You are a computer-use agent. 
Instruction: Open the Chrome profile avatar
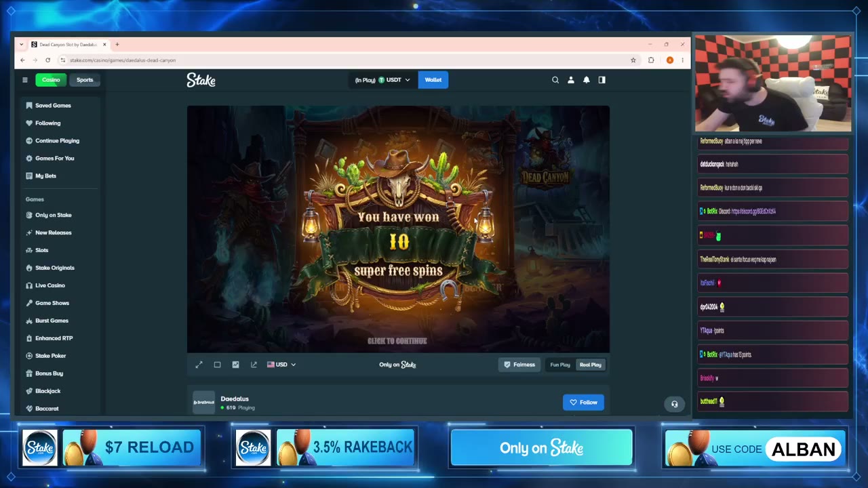[x=670, y=60]
